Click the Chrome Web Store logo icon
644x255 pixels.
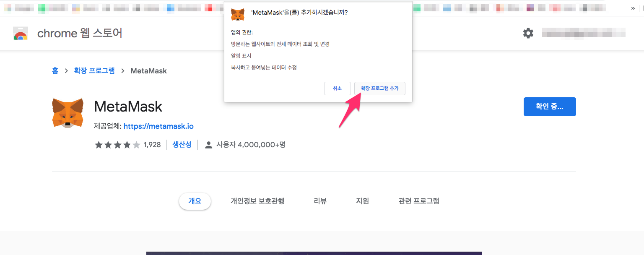pos(21,33)
